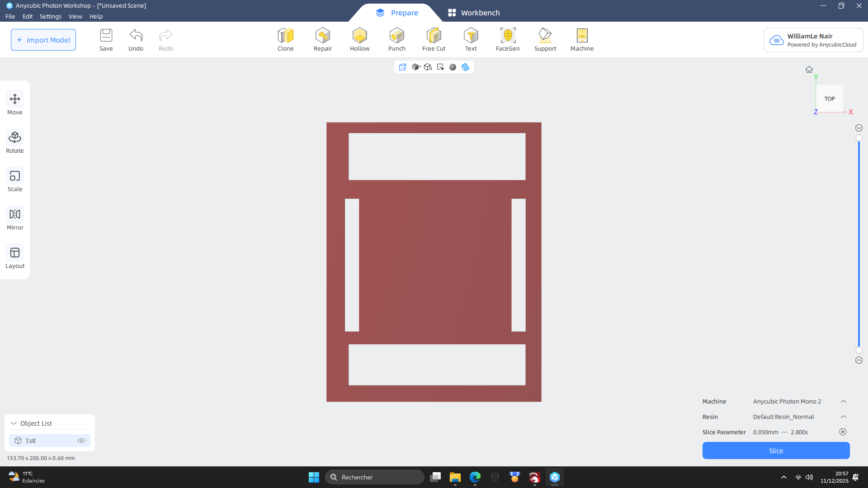Select 7.stl in the Object List
Viewport: 868px width, 488px height.
pyautogui.click(x=50, y=441)
